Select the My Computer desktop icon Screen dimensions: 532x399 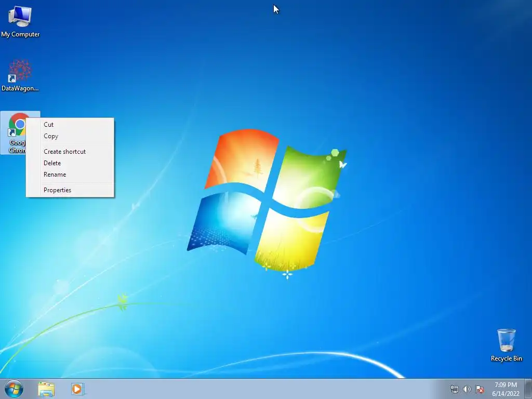click(x=20, y=21)
